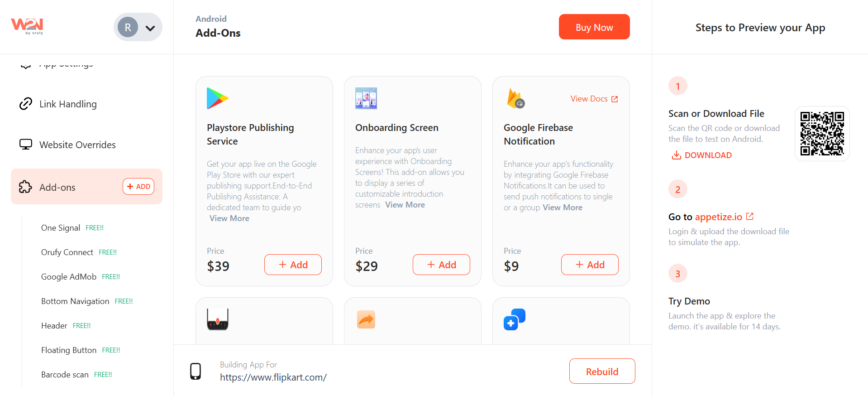
Task: Click the W2N by Orufy logo
Action: (x=27, y=26)
